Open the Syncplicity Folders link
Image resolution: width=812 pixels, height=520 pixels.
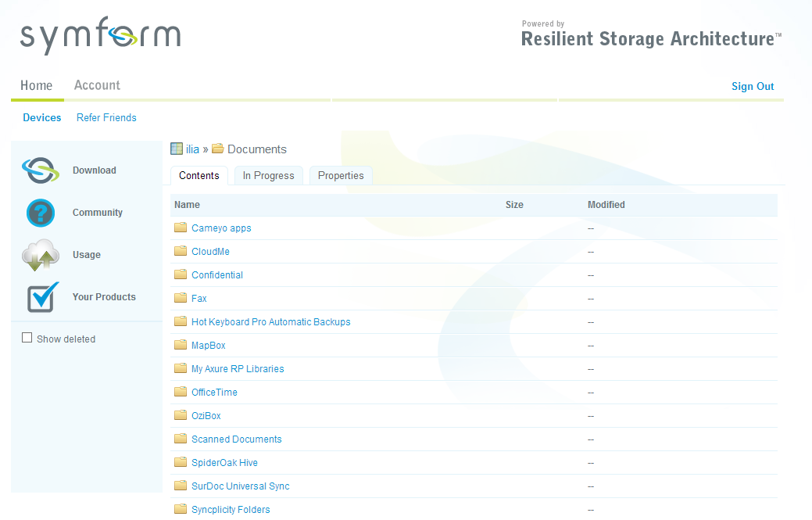click(231, 510)
